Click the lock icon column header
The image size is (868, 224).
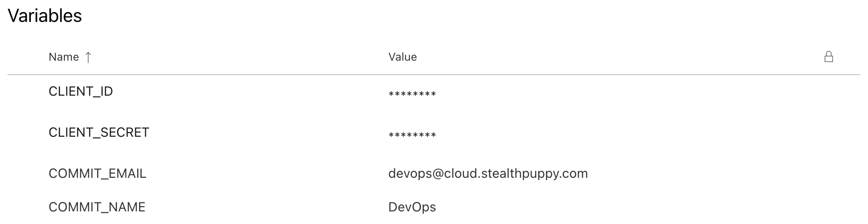click(828, 57)
